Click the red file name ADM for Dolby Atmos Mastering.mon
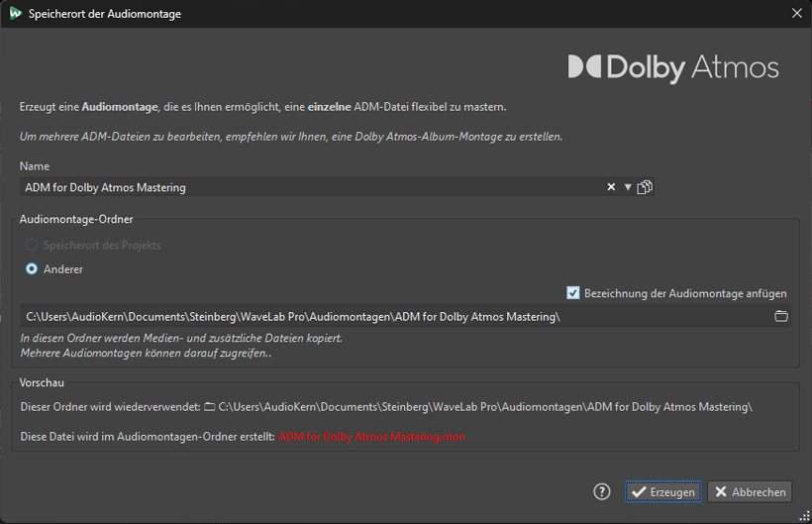Viewport: 812px width, 524px height. (371, 437)
